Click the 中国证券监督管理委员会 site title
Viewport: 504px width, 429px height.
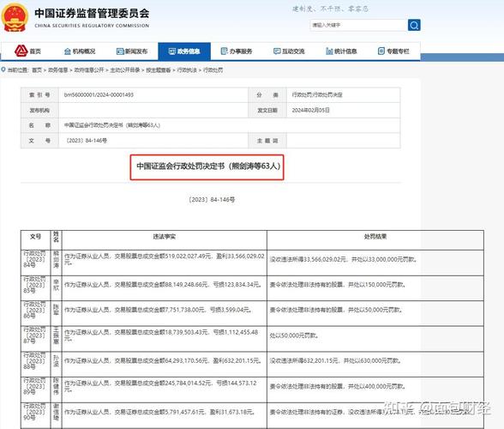[x=92, y=13]
